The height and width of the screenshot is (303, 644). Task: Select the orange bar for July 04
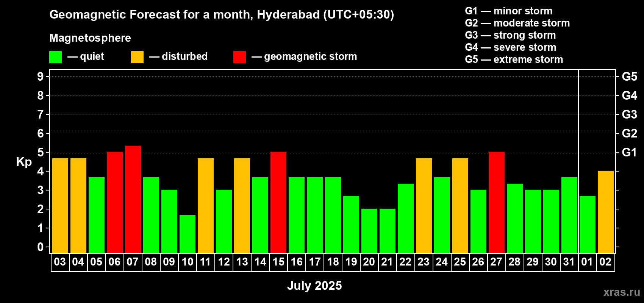[78, 206]
